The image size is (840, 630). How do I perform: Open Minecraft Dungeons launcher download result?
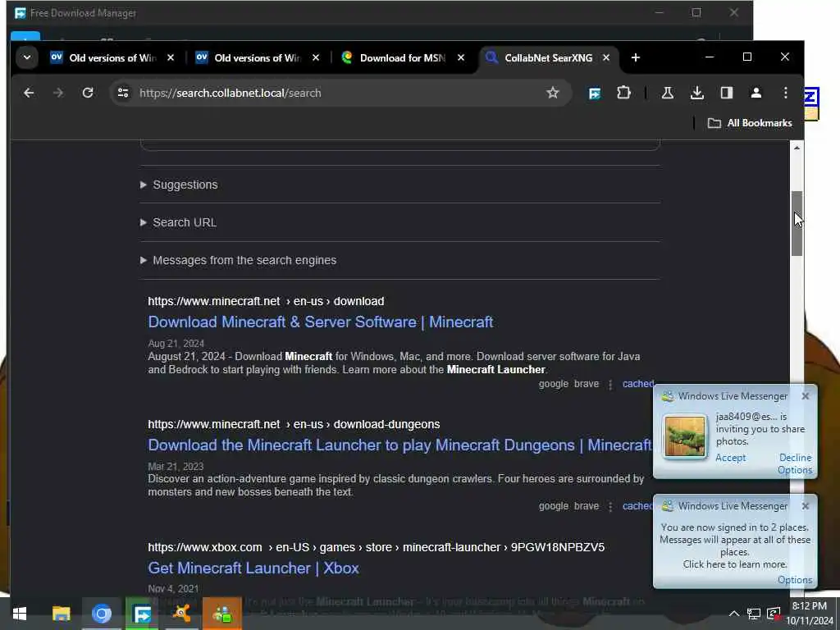pos(399,445)
